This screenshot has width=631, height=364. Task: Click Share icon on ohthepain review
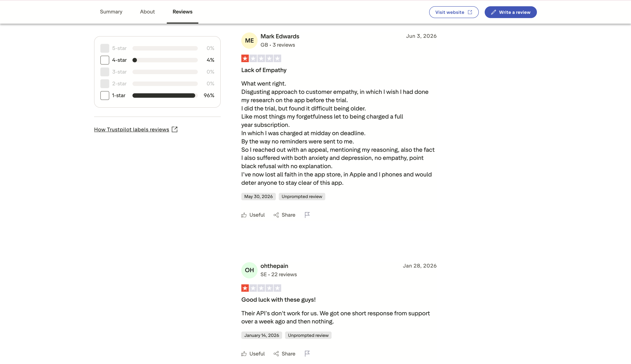click(x=276, y=354)
